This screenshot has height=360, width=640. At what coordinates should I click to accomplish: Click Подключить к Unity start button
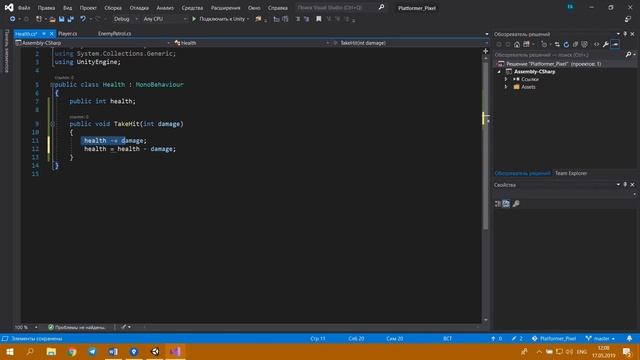pyautogui.click(x=220, y=19)
